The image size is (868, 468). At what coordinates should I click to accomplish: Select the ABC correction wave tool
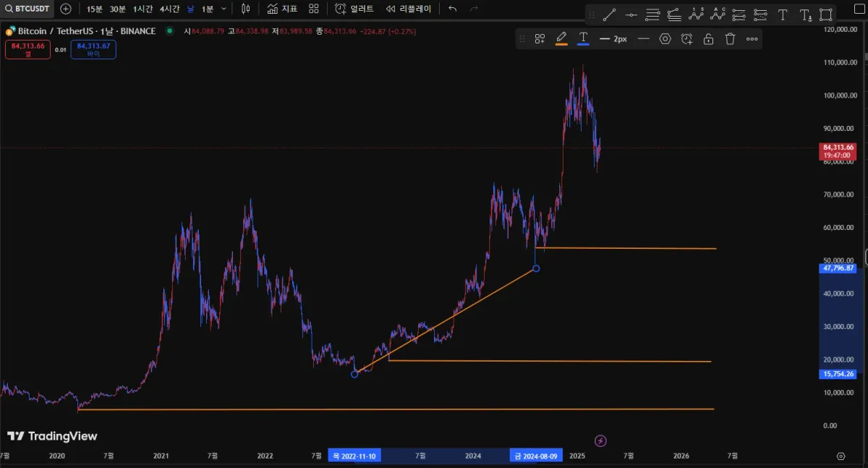pyautogui.click(x=718, y=14)
